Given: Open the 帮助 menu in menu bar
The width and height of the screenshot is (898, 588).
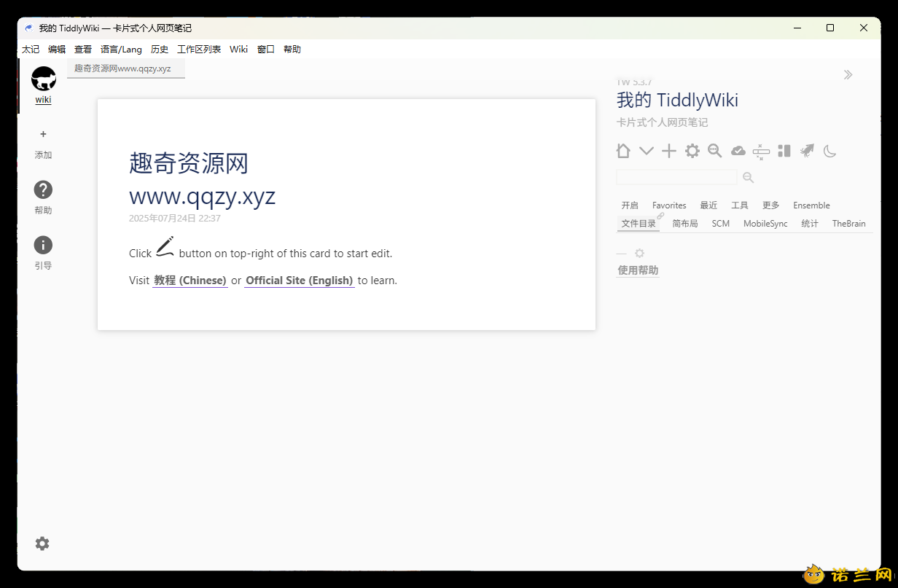Looking at the screenshot, I should click(x=292, y=50).
